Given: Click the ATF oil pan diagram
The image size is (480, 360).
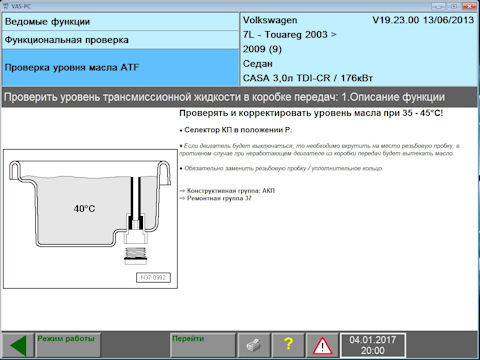Looking at the screenshot, I should (90, 219).
